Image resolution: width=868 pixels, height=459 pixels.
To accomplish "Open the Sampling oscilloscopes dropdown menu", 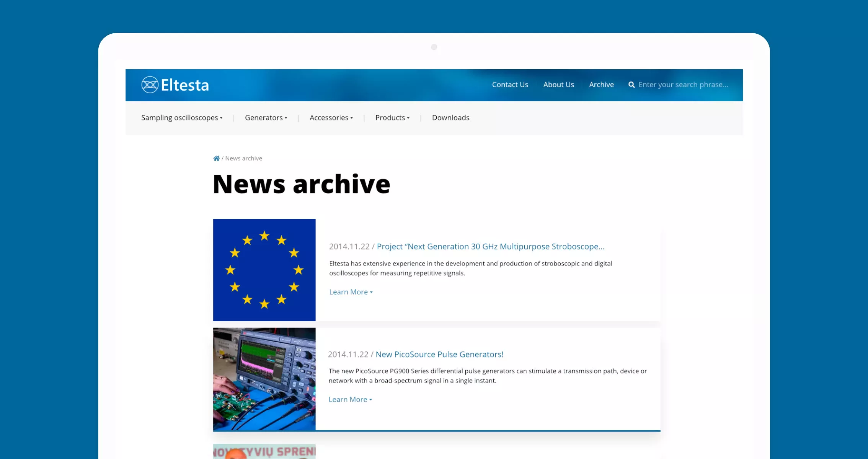I will [x=182, y=118].
